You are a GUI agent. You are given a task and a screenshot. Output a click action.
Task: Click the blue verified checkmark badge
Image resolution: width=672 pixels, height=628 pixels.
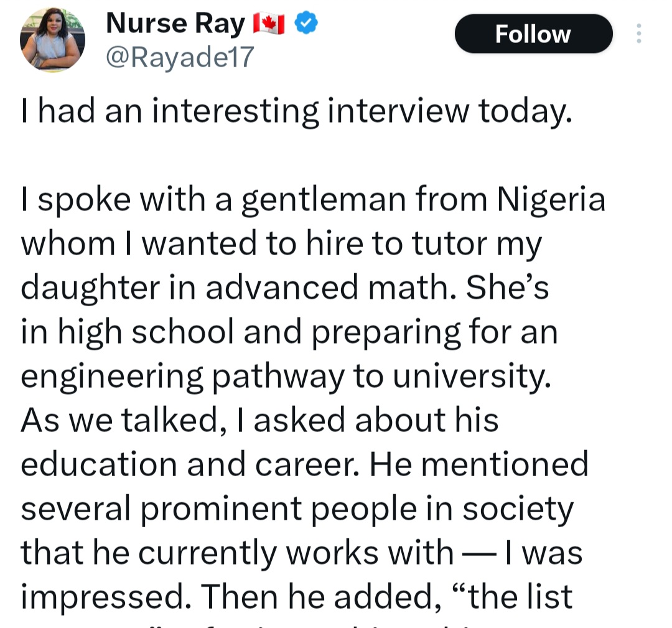[306, 24]
